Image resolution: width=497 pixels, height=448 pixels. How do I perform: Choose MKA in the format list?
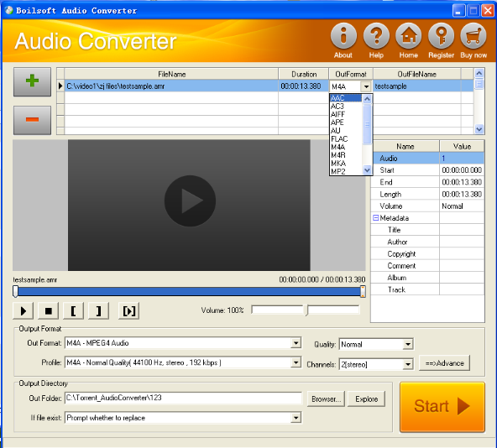click(346, 163)
